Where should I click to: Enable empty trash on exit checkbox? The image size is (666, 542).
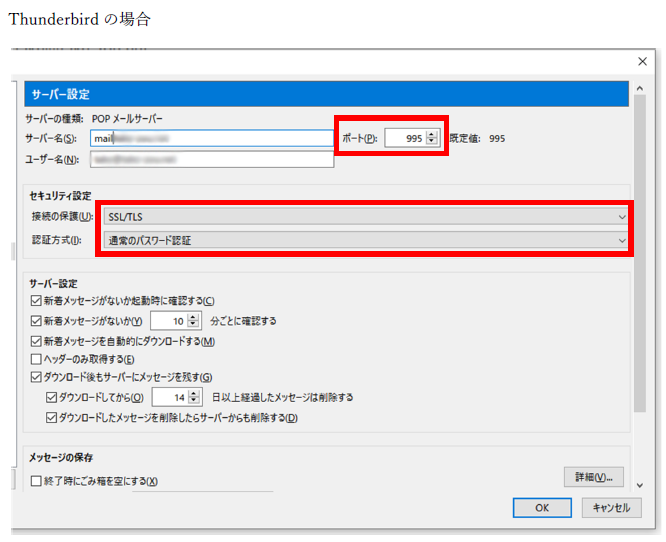pos(36,481)
